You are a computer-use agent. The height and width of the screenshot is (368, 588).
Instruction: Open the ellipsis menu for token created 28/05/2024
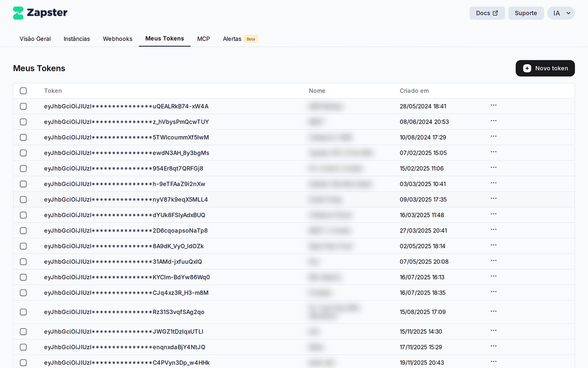[x=493, y=106]
